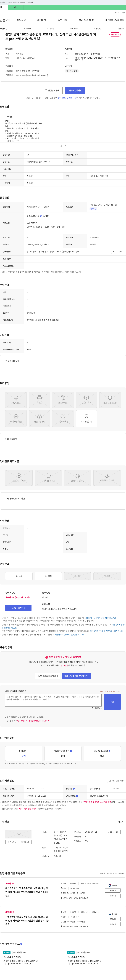Viewport: 126px width, 980px height.
Task: Open the 직업 능력 개발 menu
Action: pos(86,20)
